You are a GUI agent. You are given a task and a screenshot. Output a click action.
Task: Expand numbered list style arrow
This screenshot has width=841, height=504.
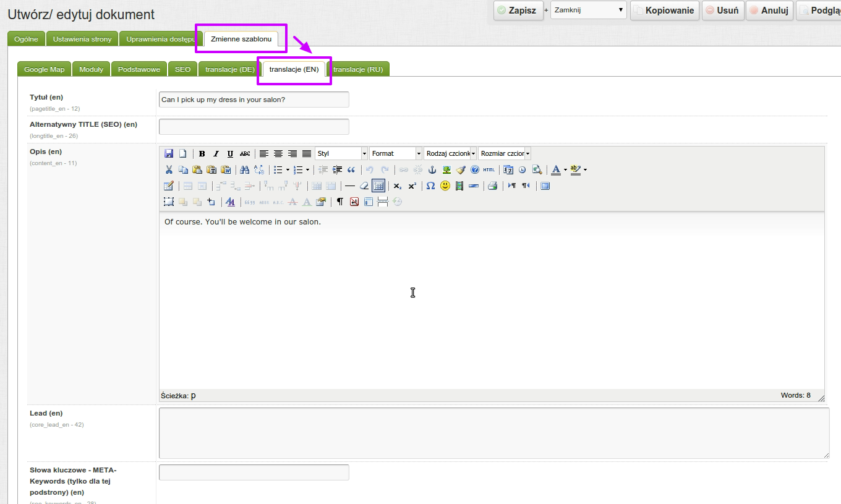point(307,169)
